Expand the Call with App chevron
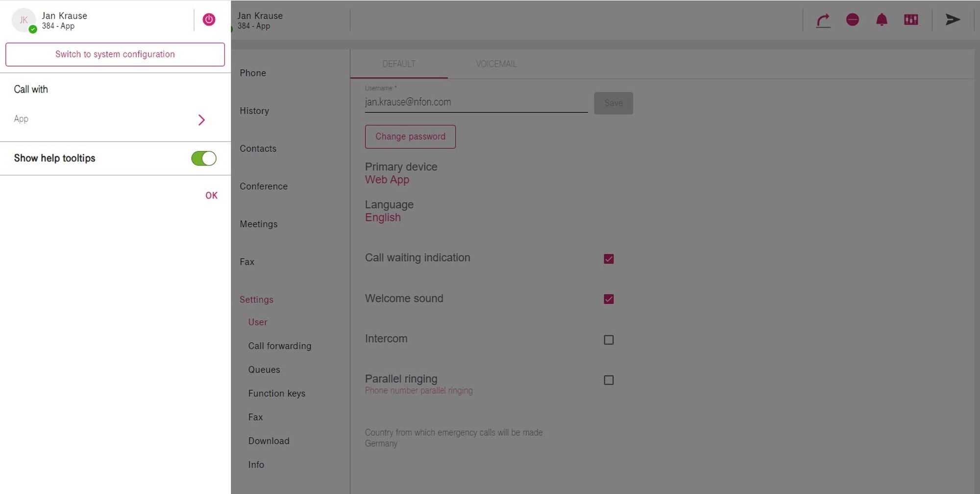This screenshot has width=980, height=494. tap(201, 120)
